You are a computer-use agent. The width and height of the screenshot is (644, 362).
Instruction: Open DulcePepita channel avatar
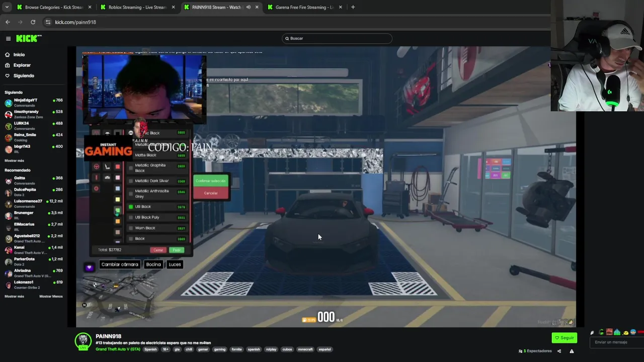pyautogui.click(x=8, y=192)
